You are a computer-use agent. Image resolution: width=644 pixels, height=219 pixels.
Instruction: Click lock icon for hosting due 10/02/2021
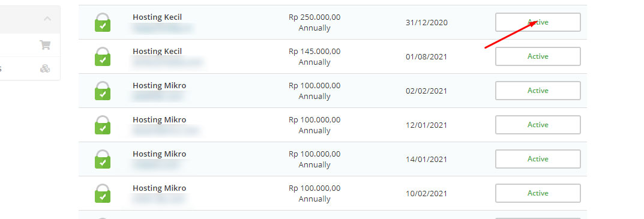(103, 193)
